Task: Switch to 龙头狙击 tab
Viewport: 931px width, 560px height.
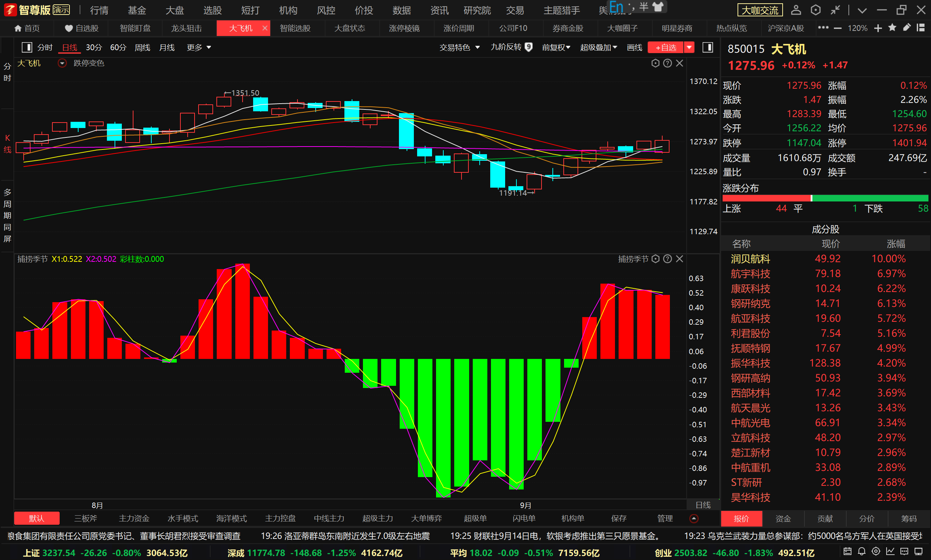Action: tap(187, 28)
